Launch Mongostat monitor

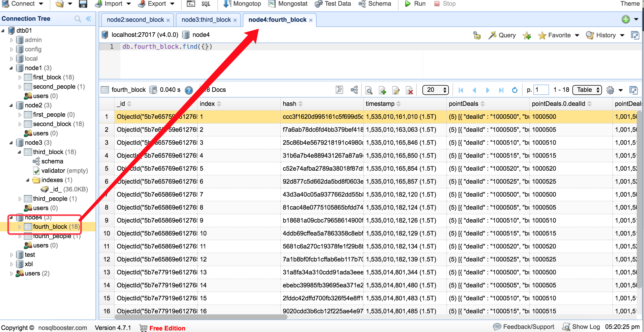(x=288, y=4)
